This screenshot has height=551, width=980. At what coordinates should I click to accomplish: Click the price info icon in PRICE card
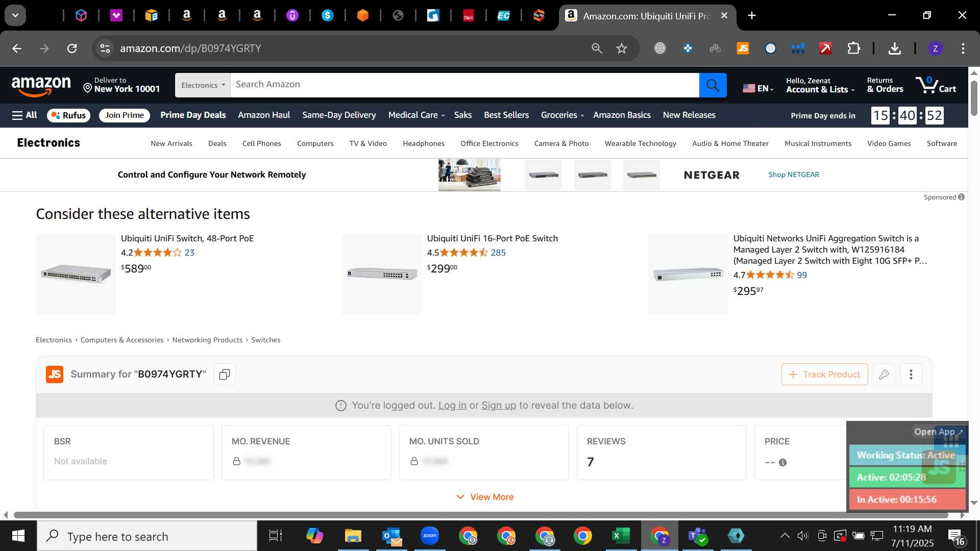[782, 463]
